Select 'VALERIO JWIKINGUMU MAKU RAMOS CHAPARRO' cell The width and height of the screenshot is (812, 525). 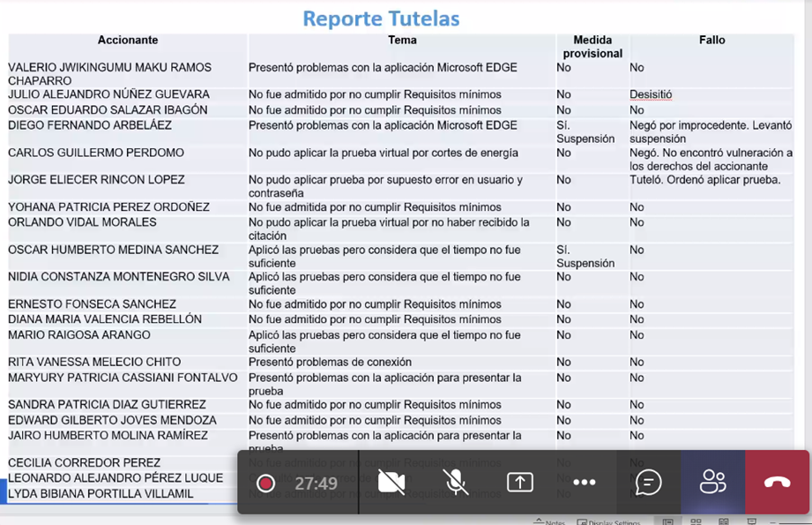(110, 74)
